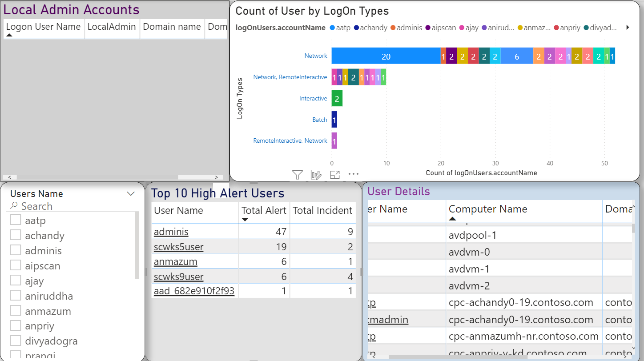
Task: Click the Batch axis label
Action: pyautogui.click(x=320, y=120)
